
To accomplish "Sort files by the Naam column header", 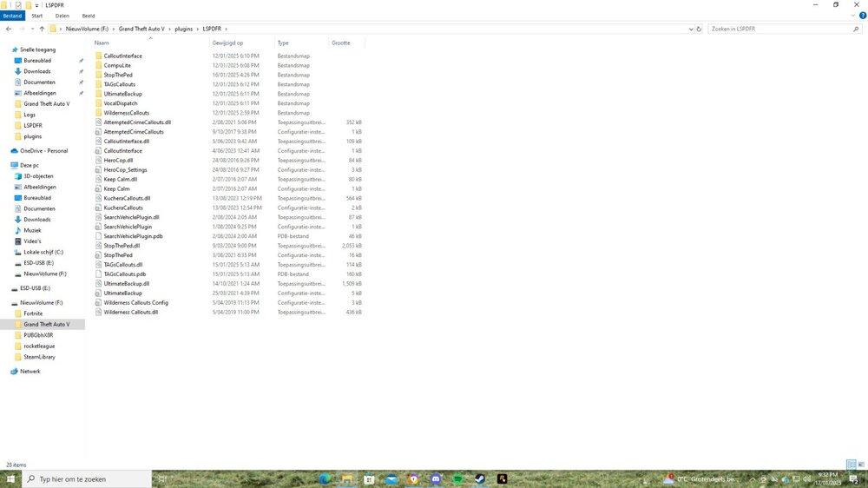I will 102,43.
